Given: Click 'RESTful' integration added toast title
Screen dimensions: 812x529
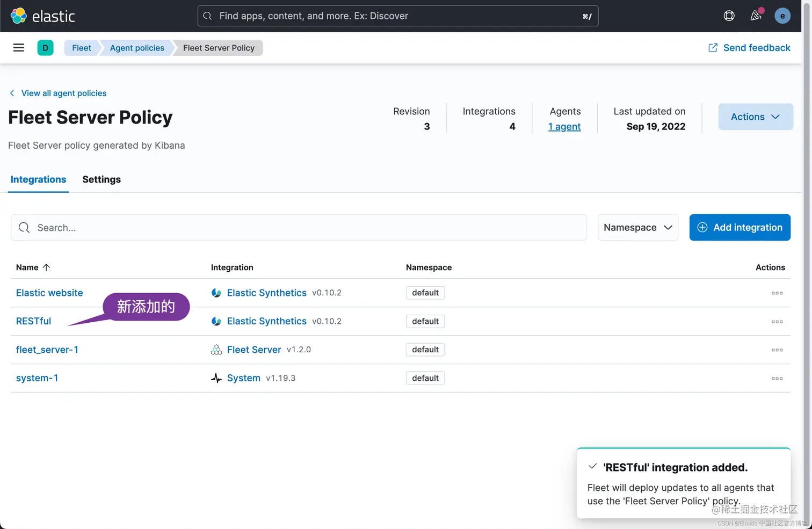Looking at the screenshot, I should tap(675, 467).
